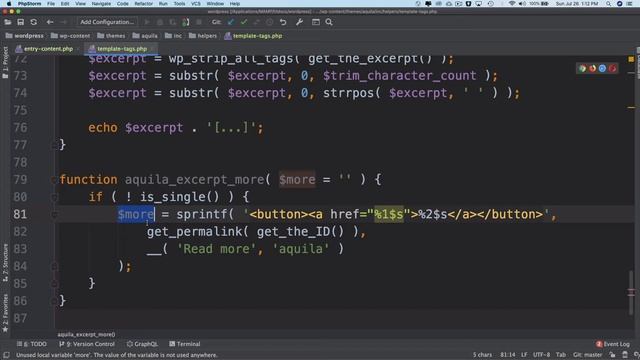Close the template-tags.php tab

152,49
